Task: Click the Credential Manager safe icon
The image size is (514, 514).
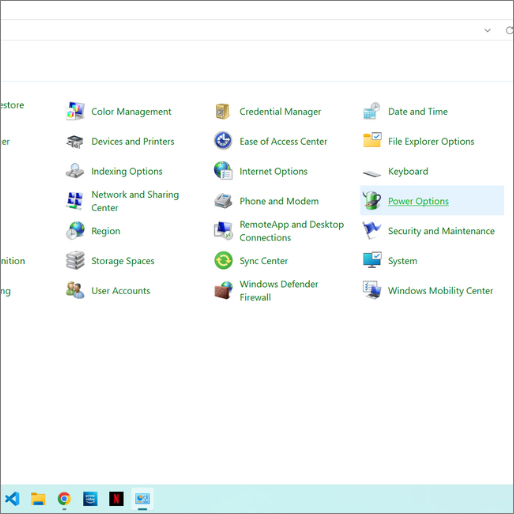Action: pos(223,111)
